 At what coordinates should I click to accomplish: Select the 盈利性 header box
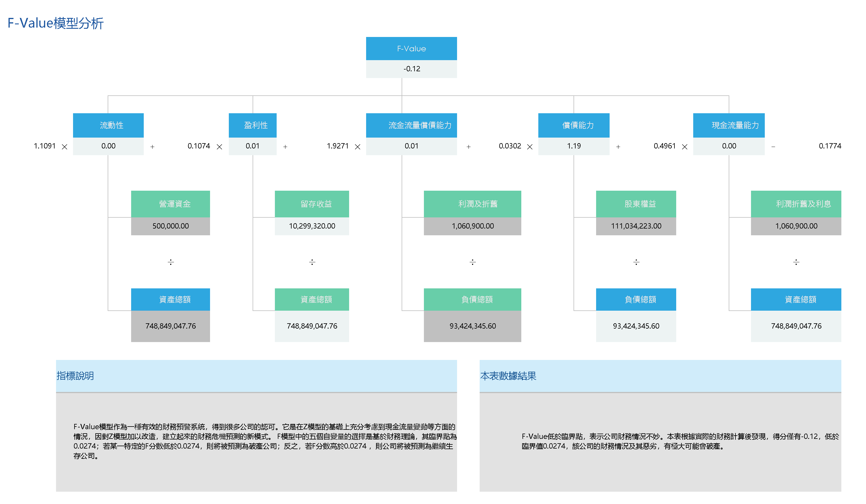click(253, 125)
